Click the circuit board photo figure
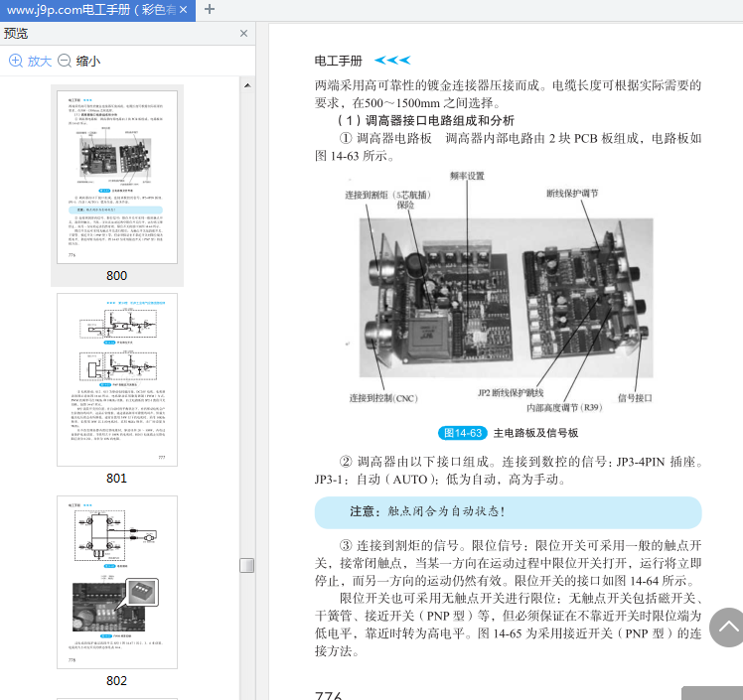This screenshot has width=743, height=700. (x=506, y=298)
